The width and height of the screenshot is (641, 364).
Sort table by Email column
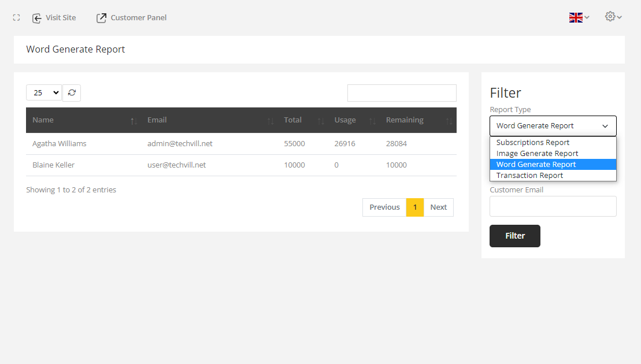click(208, 120)
